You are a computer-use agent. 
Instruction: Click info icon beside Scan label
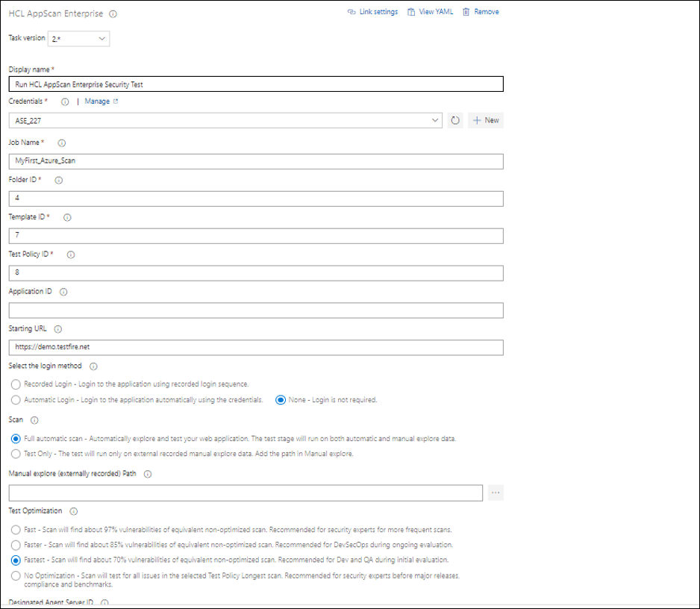(x=34, y=420)
